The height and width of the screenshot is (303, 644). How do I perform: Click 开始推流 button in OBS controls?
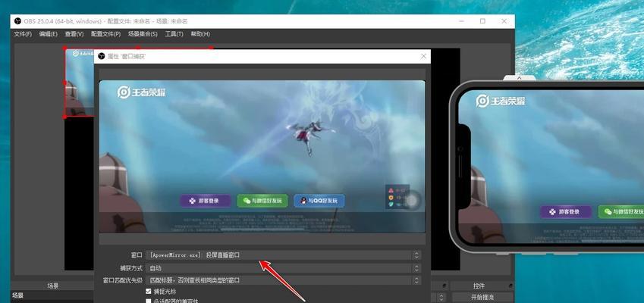[482, 297]
